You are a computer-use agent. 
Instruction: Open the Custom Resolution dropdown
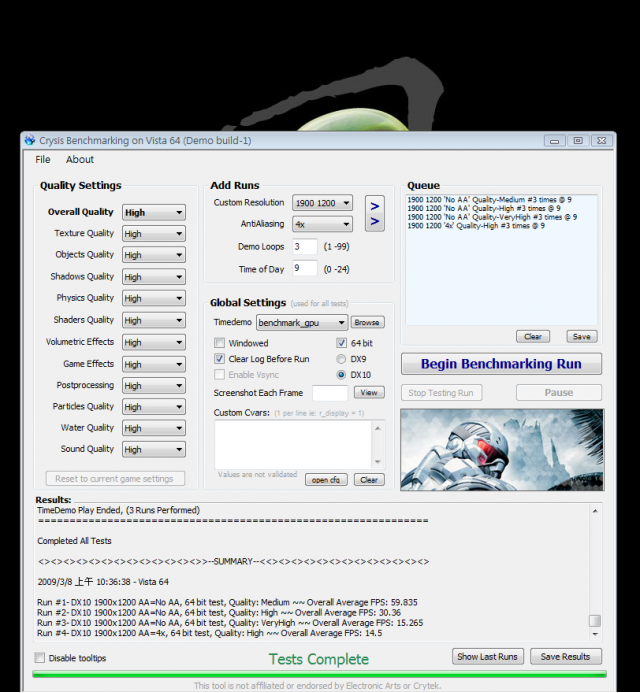322,203
